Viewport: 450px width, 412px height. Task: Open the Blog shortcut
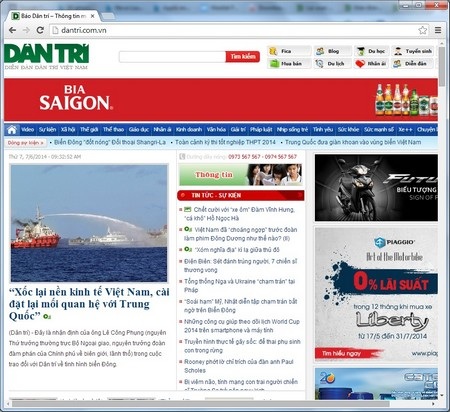click(x=333, y=51)
